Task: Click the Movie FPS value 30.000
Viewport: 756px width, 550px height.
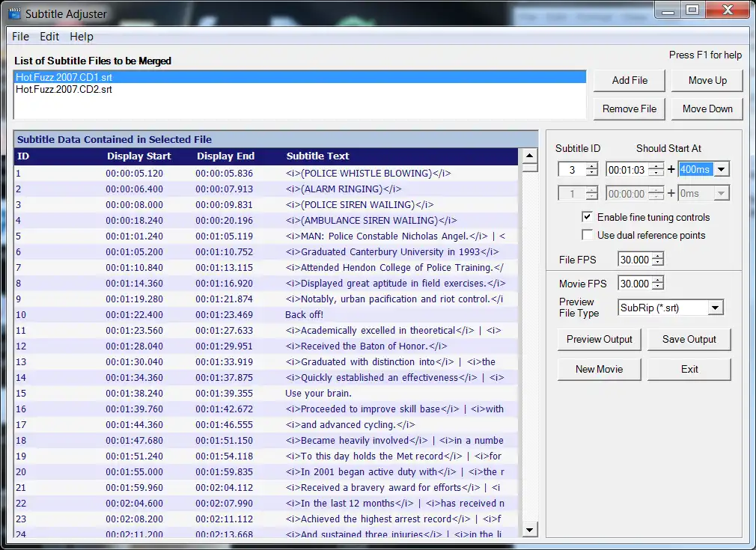Action: pos(635,284)
